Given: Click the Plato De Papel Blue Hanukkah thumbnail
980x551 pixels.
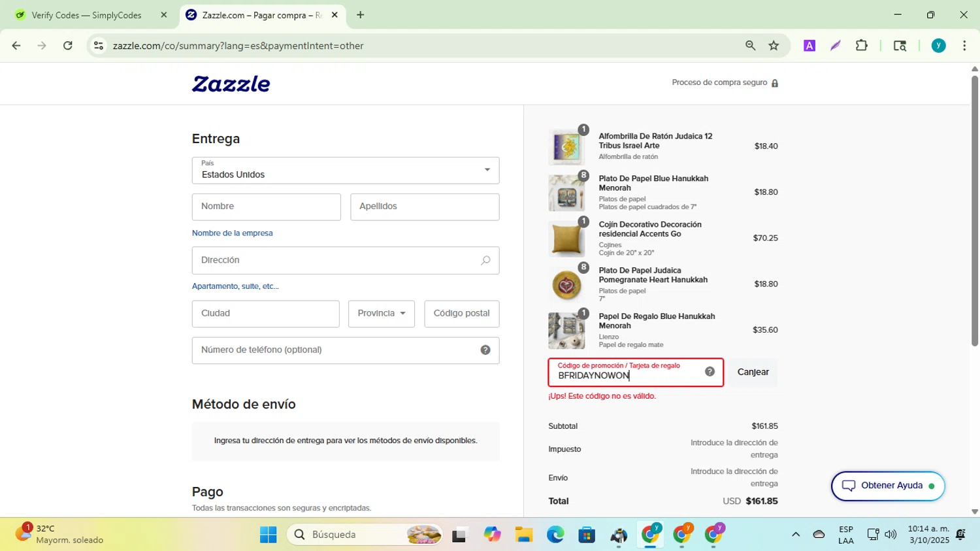Looking at the screenshot, I should (566, 192).
